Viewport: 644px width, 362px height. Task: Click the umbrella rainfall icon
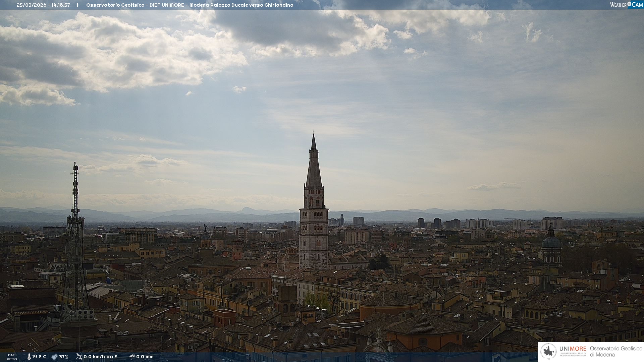pos(132,357)
